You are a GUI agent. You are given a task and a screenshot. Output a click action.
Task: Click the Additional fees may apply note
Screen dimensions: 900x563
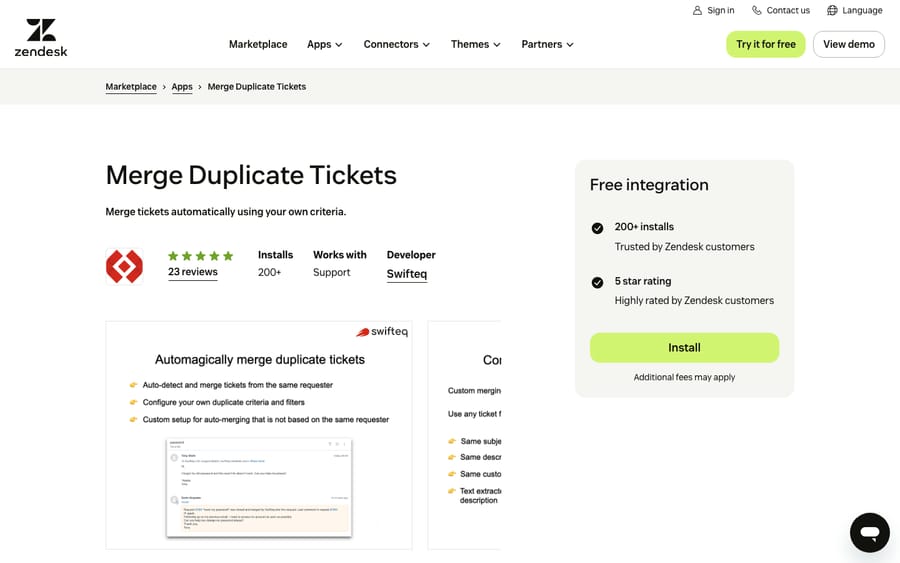tap(684, 377)
